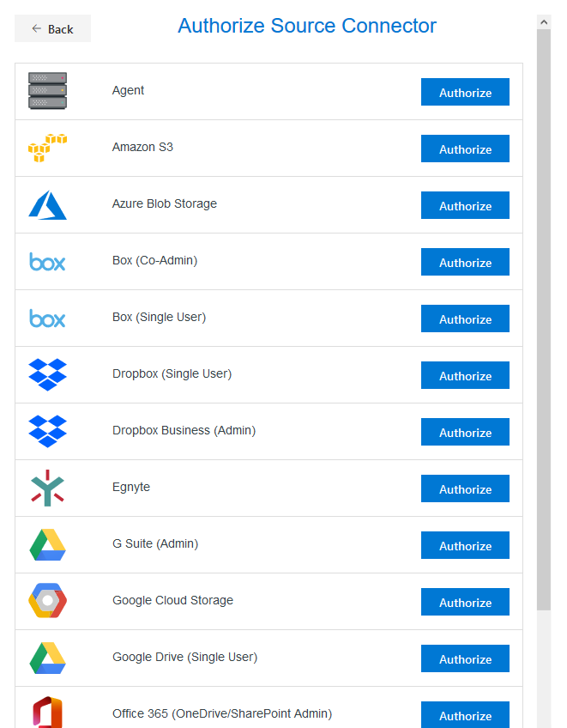Click the Box (Co-Admin) logo
The height and width of the screenshot is (728, 567).
coord(47,262)
